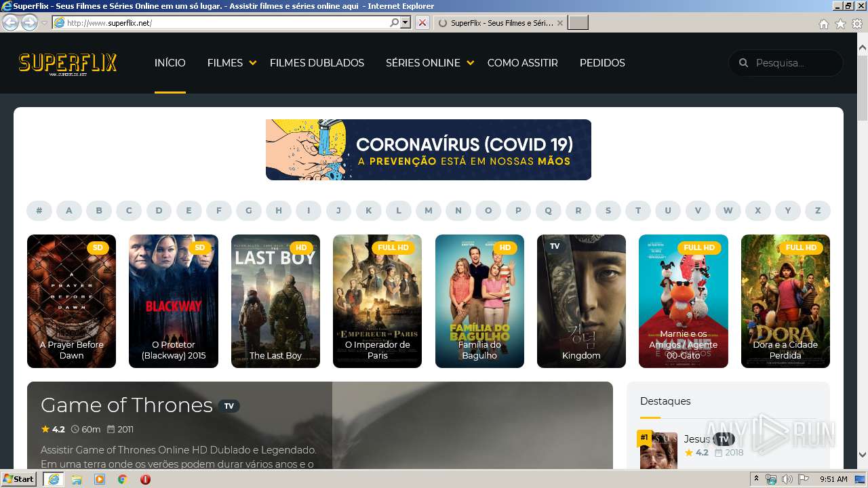Open Windows Explorer folder taskbar icon
Viewport: 868px width, 488px height.
point(77,479)
